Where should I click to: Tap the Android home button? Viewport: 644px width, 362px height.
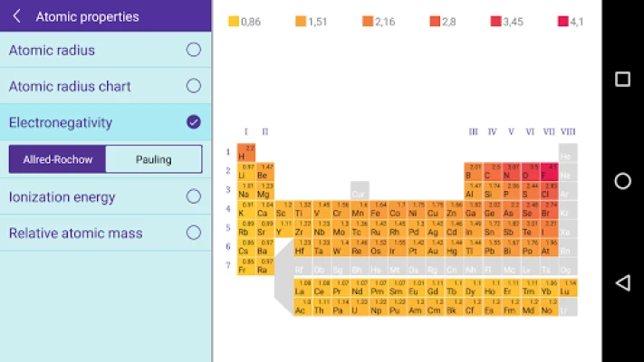pos(622,181)
